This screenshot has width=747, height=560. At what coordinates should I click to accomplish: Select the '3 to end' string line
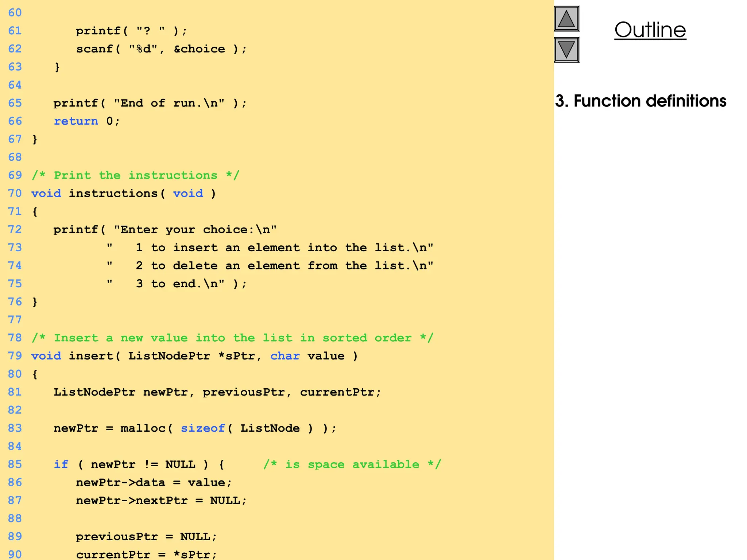tap(177, 284)
